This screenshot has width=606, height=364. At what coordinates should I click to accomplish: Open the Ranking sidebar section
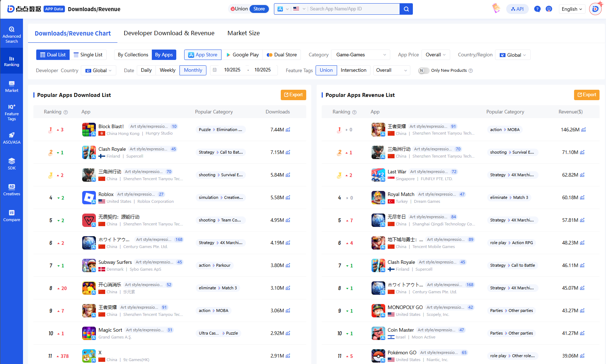pyautogui.click(x=11, y=61)
